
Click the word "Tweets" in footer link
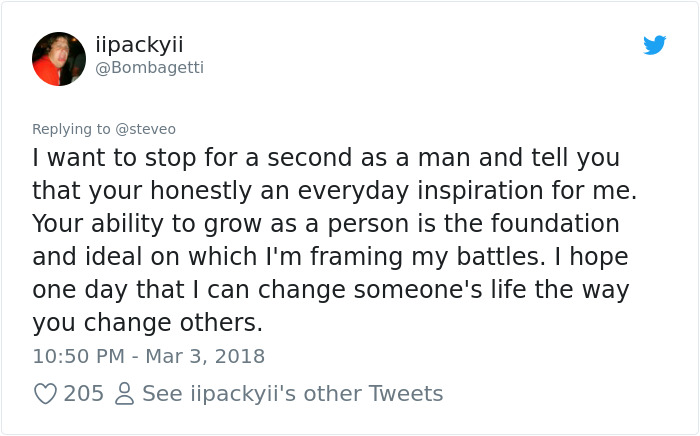tap(406, 394)
